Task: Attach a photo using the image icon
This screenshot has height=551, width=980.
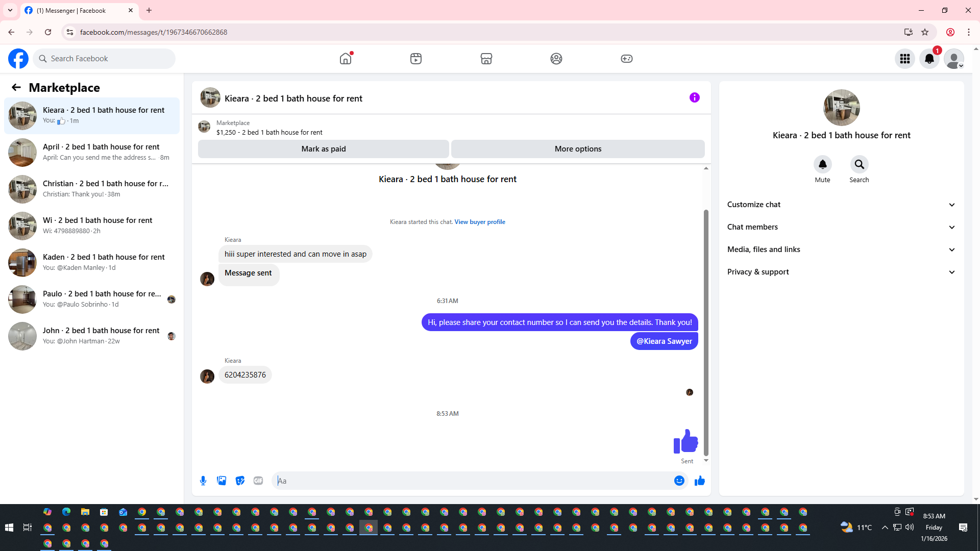Action: click(x=222, y=481)
